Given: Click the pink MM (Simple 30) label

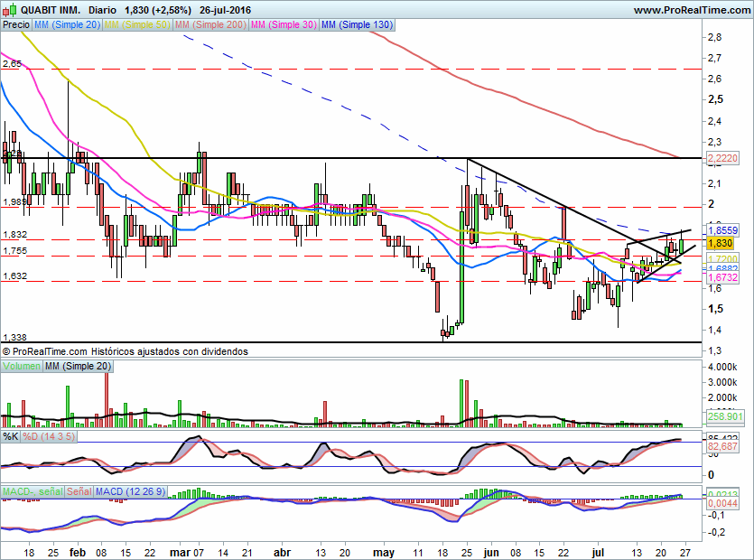Looking at the screenshot, I should [x=284, y=24].
